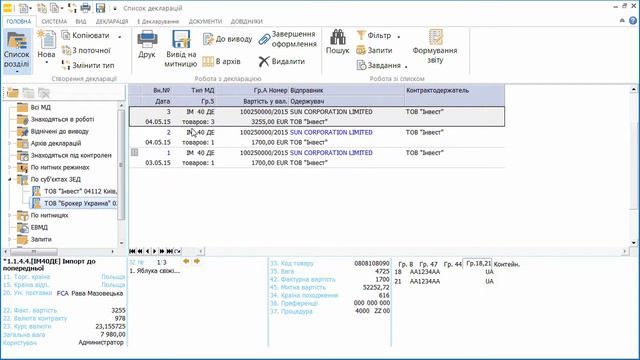The image size is (640, 360).
Task: Click Формування звіту report button
Action: point(435,47)
